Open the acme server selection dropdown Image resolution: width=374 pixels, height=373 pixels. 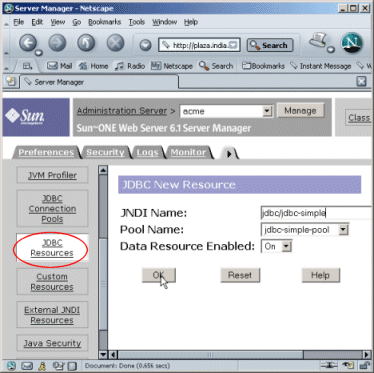coord(267,111)
